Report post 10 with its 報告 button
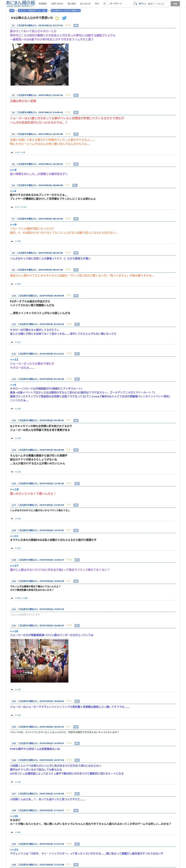Screen dimensions: 186x868 click(x=76, y=296)
